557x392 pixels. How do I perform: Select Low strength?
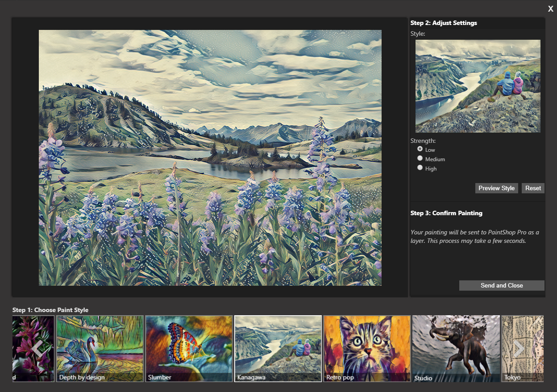pos(420,149)
